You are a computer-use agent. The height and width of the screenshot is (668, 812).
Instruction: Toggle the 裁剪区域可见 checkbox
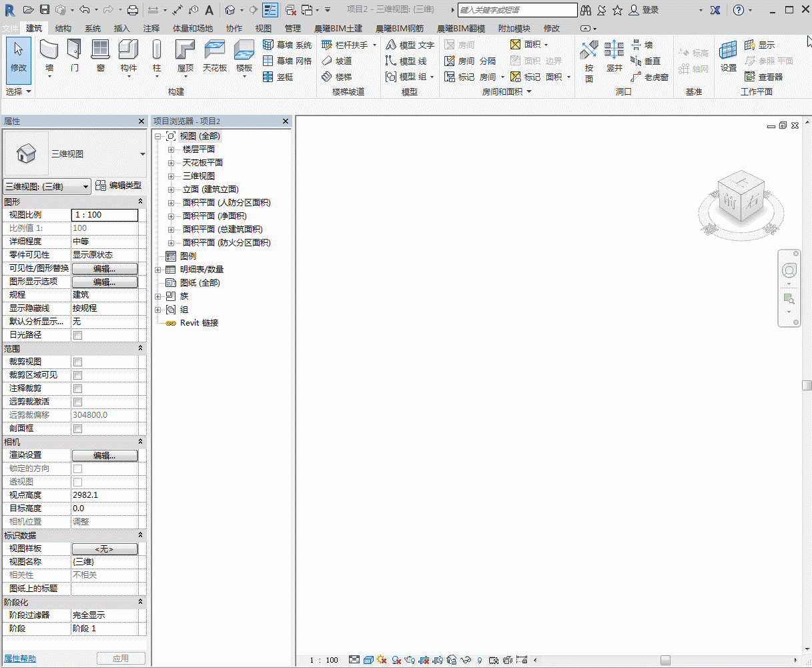[x=77, y=375]
